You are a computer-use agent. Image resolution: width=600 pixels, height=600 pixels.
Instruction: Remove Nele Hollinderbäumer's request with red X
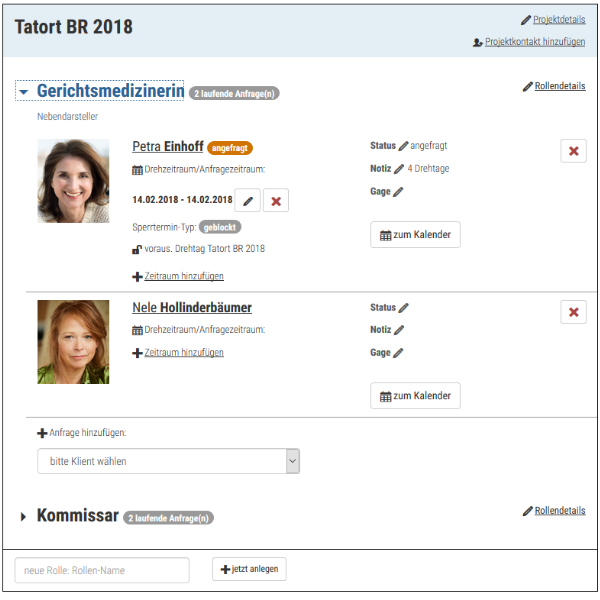tap(573, 312)
